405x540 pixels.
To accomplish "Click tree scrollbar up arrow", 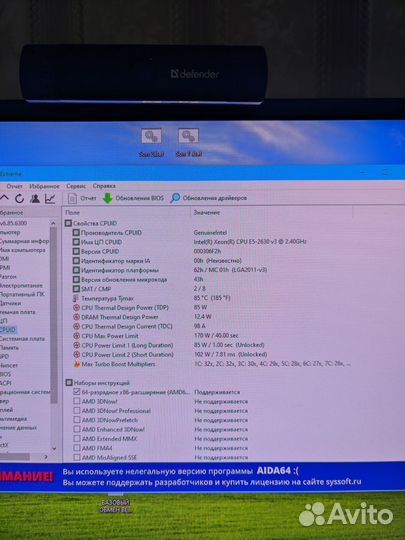I will [x=53, y=224].
